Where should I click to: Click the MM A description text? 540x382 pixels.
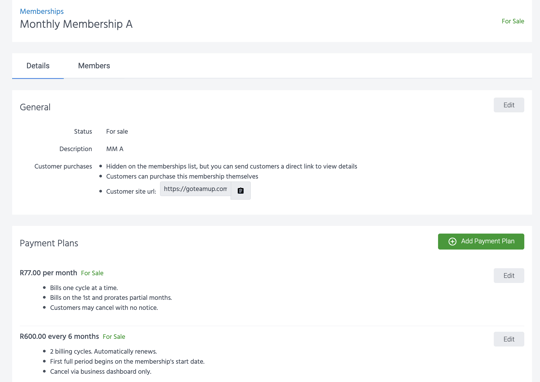(115, 149)
